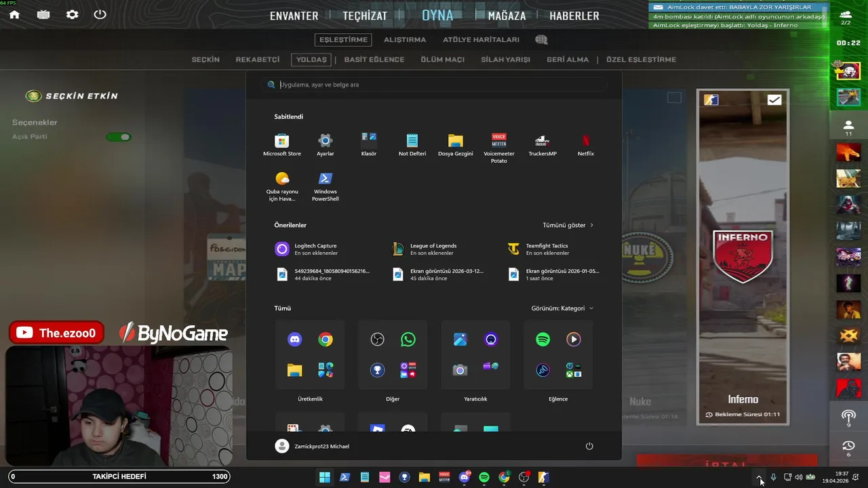868x488 pixels.
Task: Launch TruckersMP from pinned apps
Action: [x=542, y=145]
